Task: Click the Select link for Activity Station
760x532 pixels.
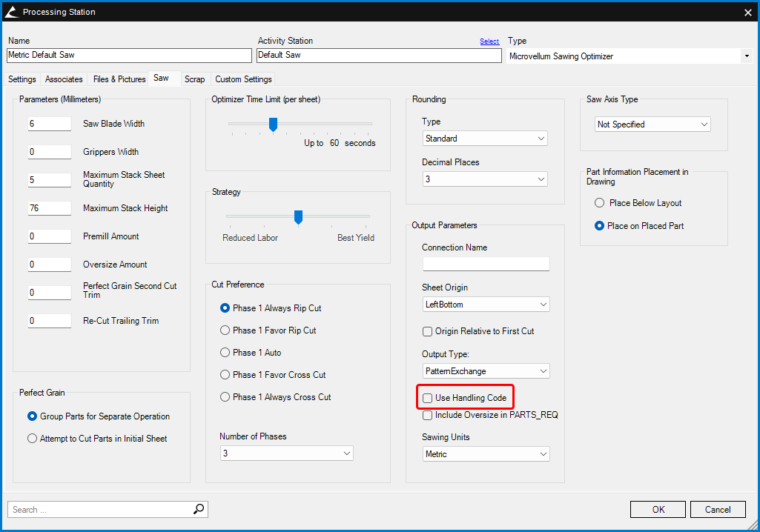Action: [489, 41]
